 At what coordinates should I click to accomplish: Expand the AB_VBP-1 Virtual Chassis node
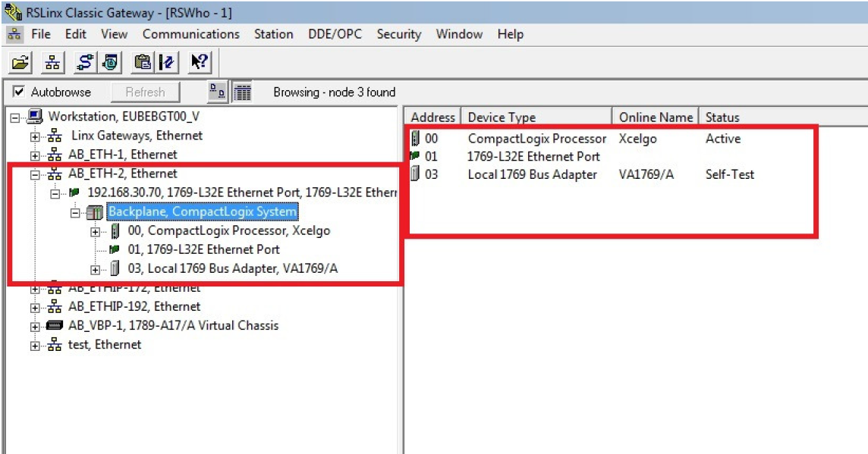click(x=35, y=327)
